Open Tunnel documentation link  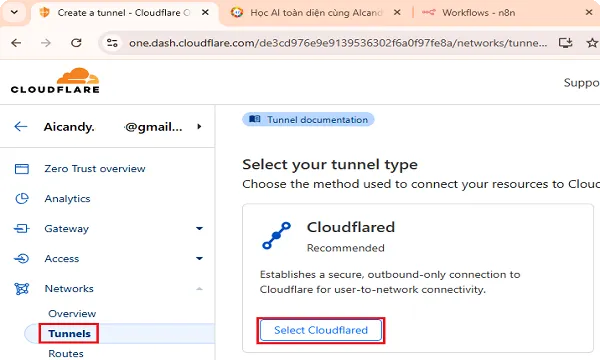tap(308, 120)
